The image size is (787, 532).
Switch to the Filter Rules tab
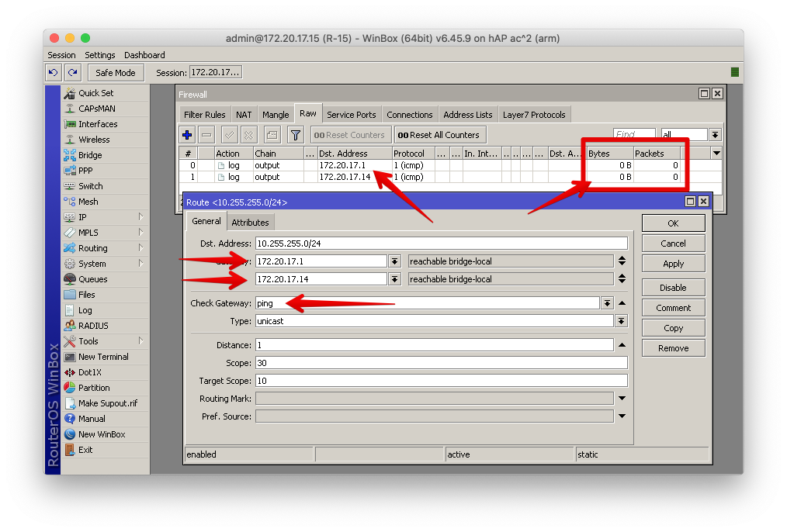(x=204, y=115)
